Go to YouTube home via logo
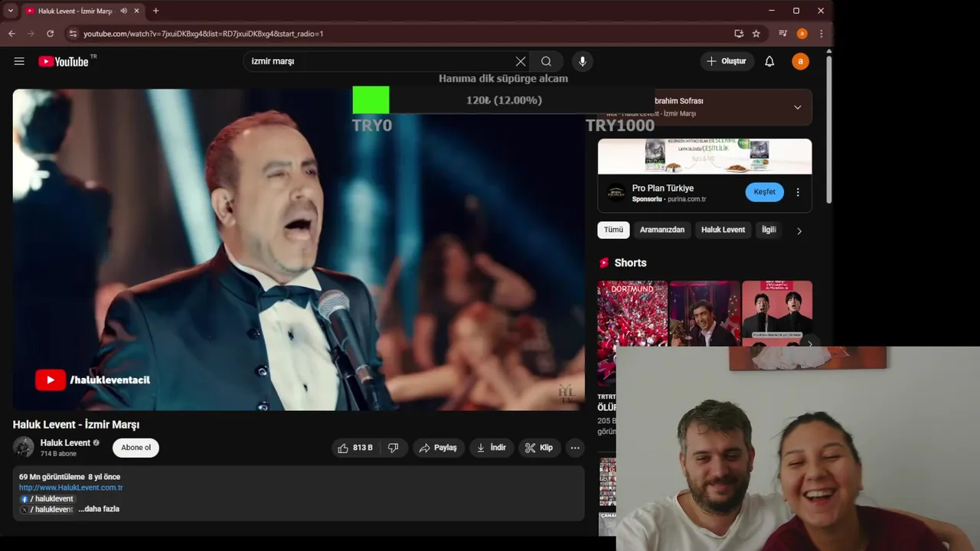The image size is (980, 551). click(x=64, y=61)
